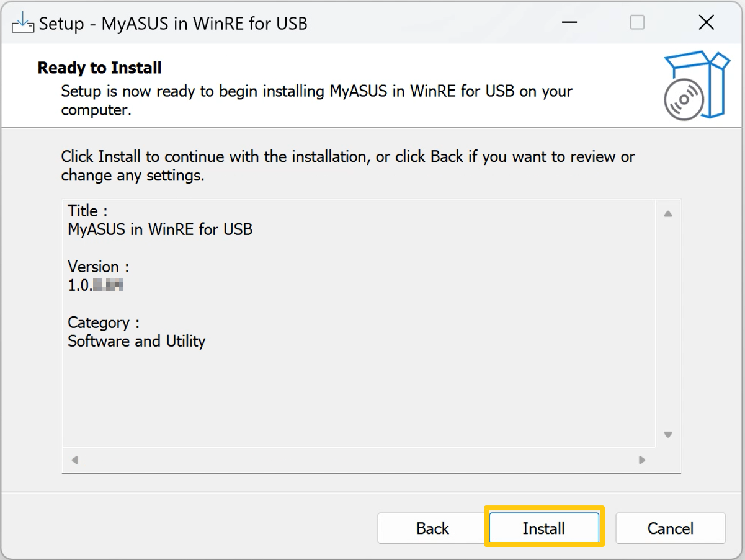This screenshot has height=560, width=745.
Task: Click the vertical scrollbar track in summary box
Action: [668, 324]
